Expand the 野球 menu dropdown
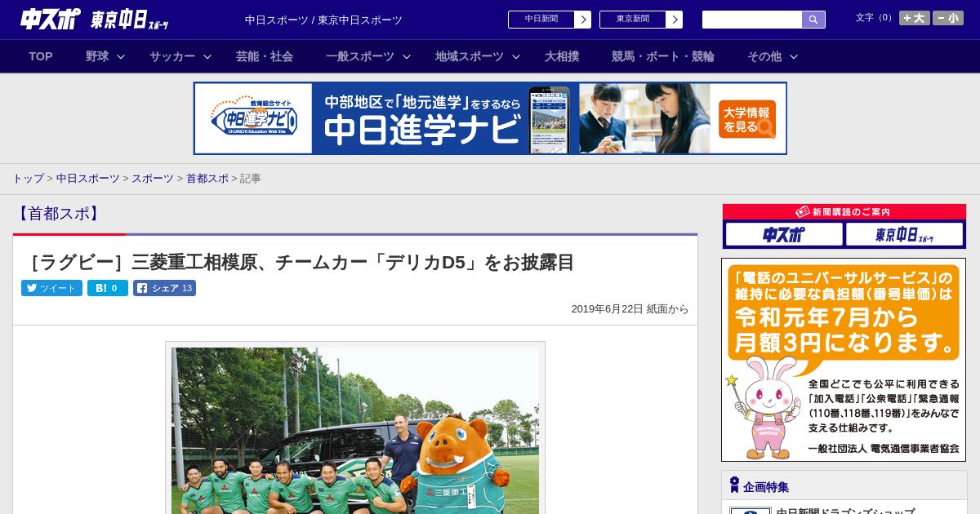980x514 pixels. point(105,56)
